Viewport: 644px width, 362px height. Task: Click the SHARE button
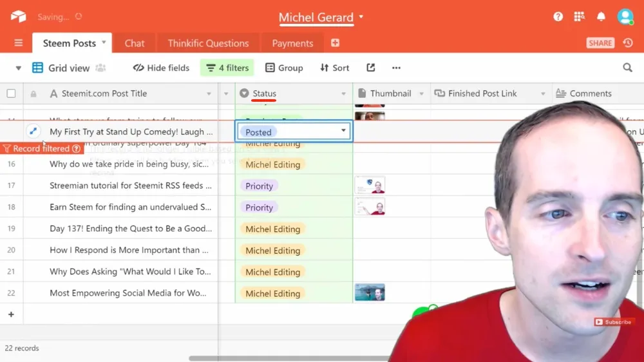click(x=600, y=43)
